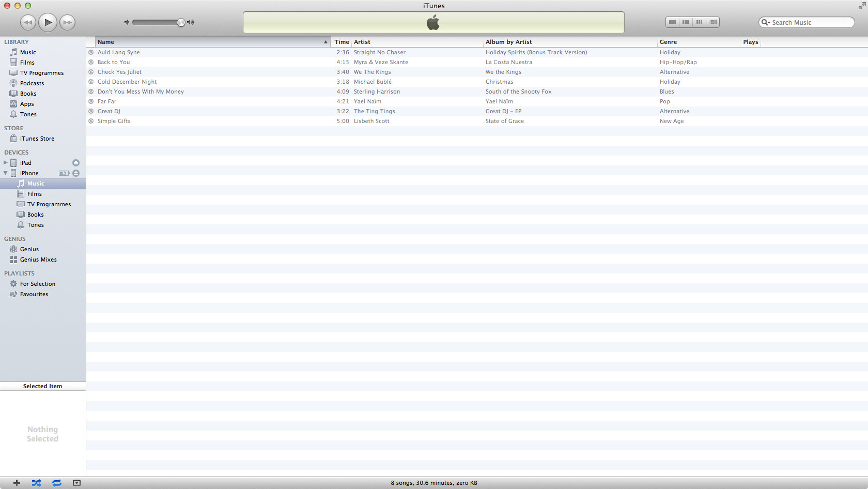Open the search magnifier dropdown
The image size is (868, 489).
(x=766, y=22)
